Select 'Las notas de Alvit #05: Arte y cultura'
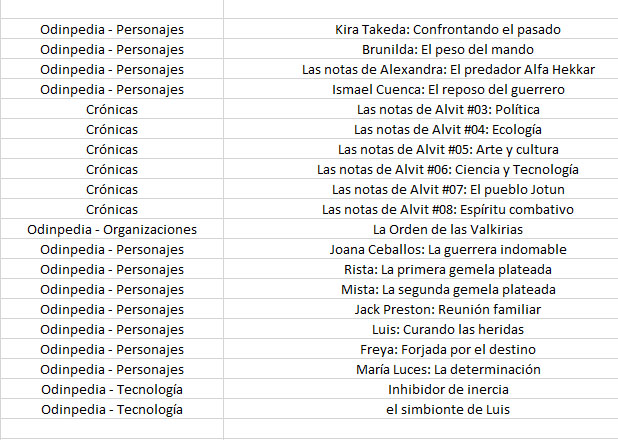618x440 pixels. click(448, 150)
